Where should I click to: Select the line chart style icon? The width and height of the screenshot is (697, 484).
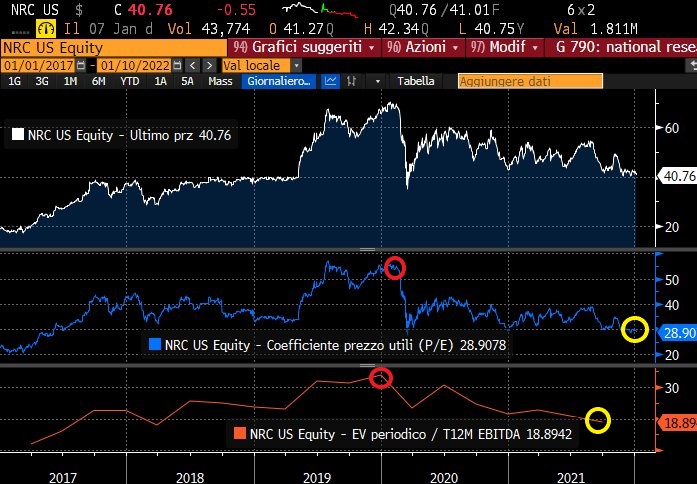(x=330, y=81)
